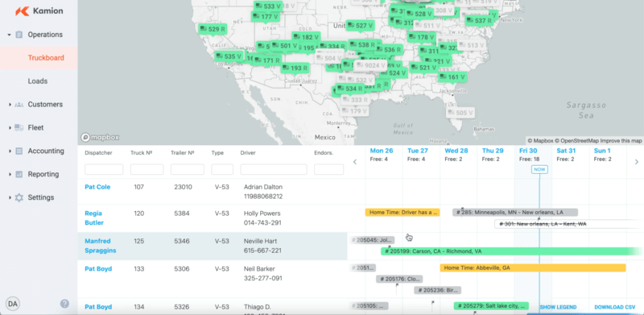
Task: Select truck marker 177 V on map
Action: pos(266,17)
